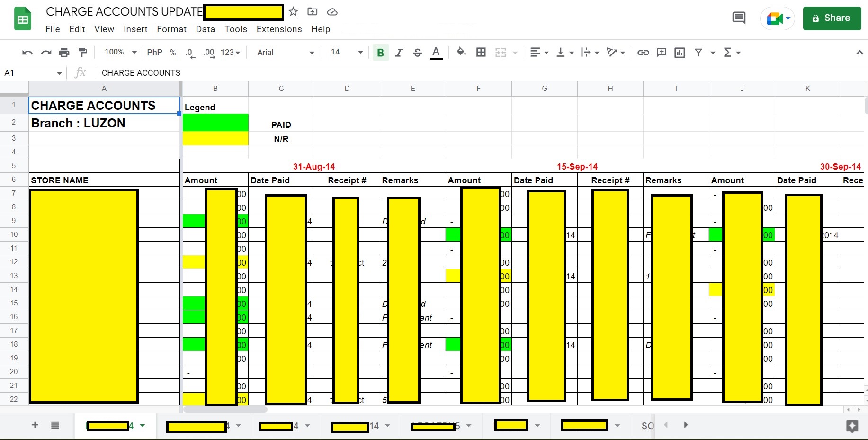
Task: Format as PhP currency
Action: tap(154, 53)
